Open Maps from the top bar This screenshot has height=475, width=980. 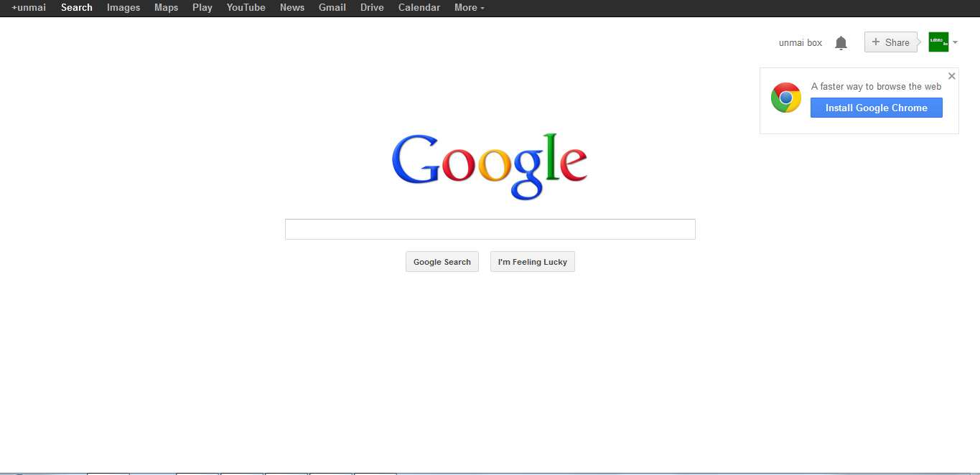[x=166, y=7]
